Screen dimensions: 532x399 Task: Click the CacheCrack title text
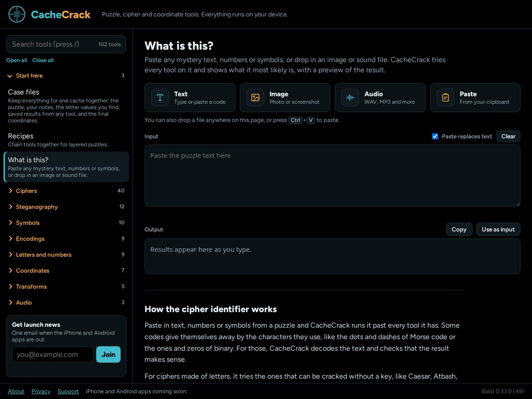pos(61,15)
